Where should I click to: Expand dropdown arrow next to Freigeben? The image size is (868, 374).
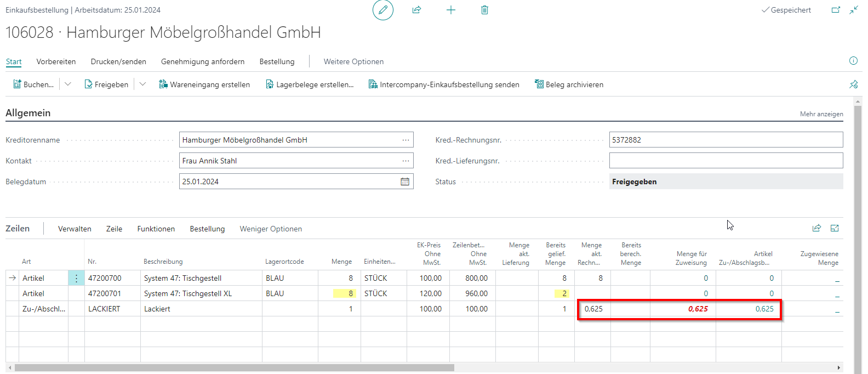(142, 84)
